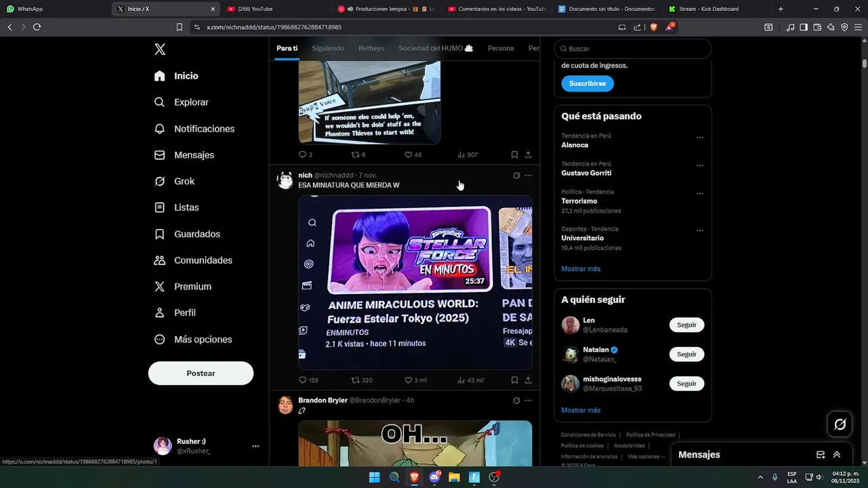Go to Perfil in the sidebar
The width and height of the screenshot is (868, 488).
point(175,313)
